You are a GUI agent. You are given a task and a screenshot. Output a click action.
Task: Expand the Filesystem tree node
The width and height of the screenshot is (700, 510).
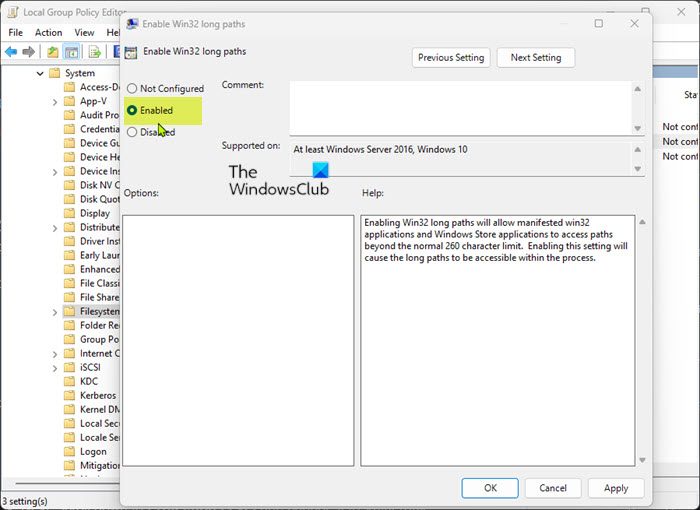click(54, 312)
